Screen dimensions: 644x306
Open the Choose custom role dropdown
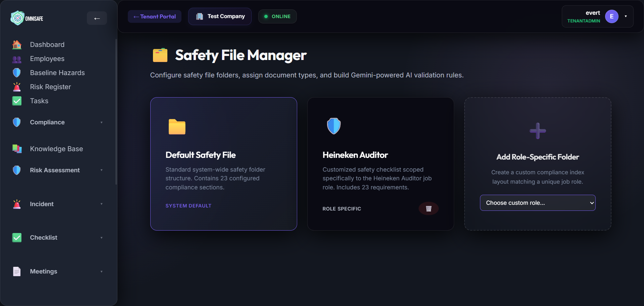coord(538,203)
